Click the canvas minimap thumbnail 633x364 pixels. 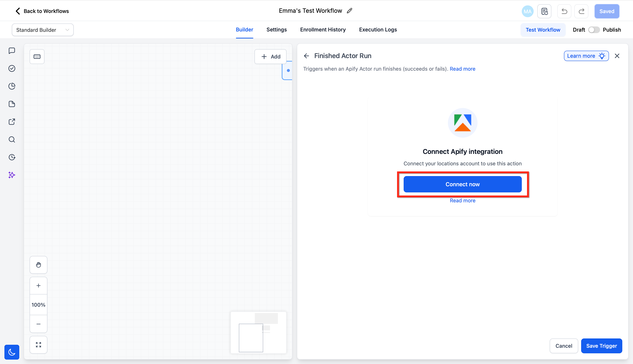point(258,332)
